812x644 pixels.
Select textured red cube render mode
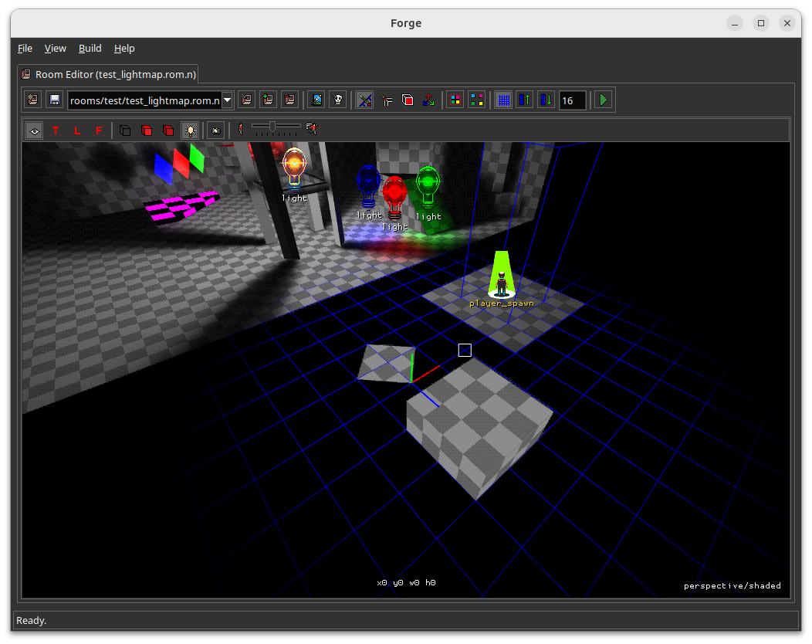(x=168, y=130)
